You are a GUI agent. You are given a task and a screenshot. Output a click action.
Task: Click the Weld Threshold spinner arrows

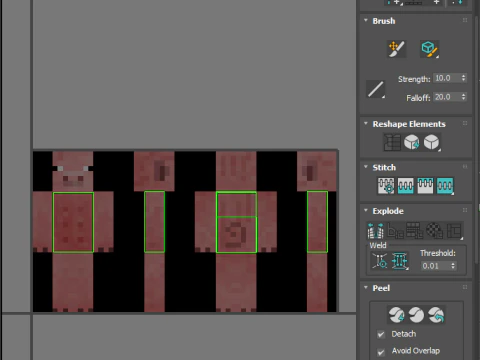453,266
